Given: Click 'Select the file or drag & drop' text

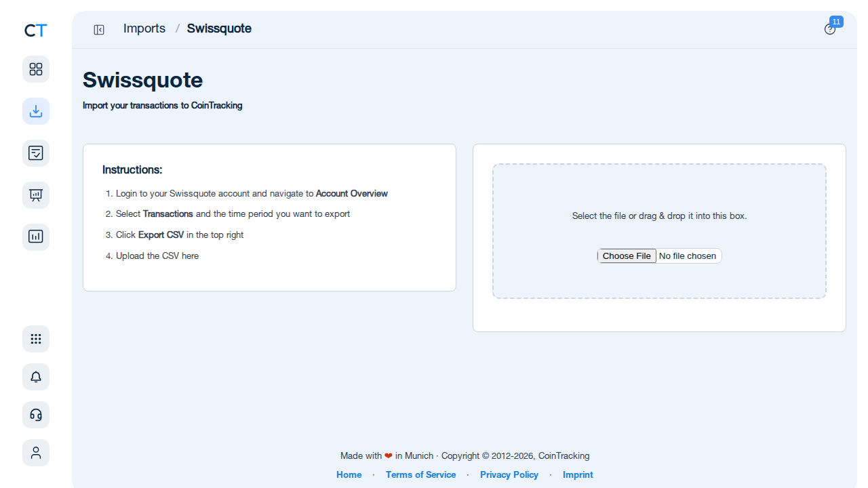Looking at the screenshot, I should click(659, 216).
